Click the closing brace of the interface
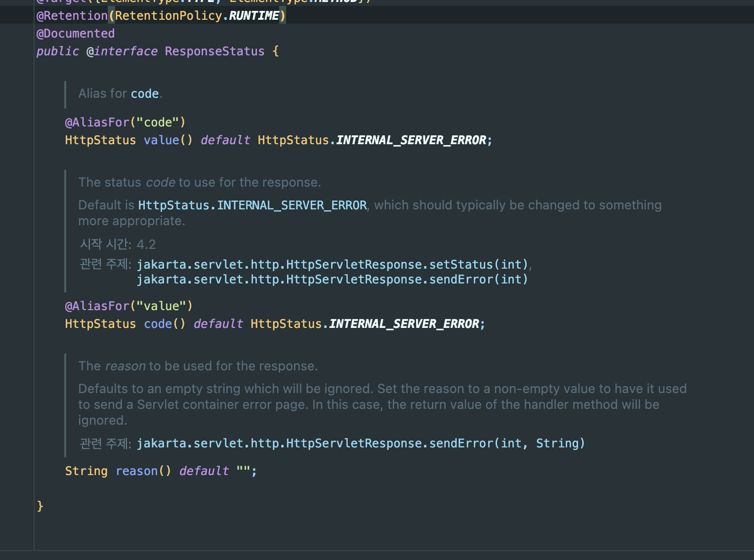754x560 pixels. [40, 506]
